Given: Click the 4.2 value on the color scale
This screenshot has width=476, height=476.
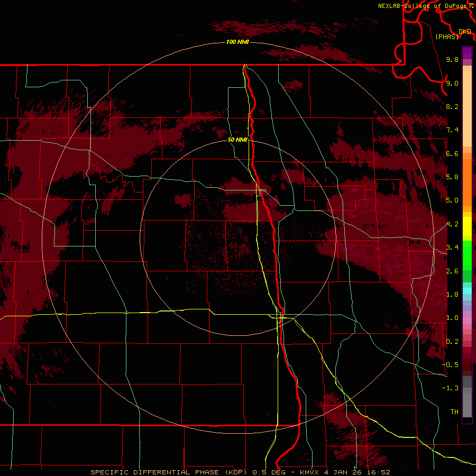Looking at the screenshot, I should (452, 224).
